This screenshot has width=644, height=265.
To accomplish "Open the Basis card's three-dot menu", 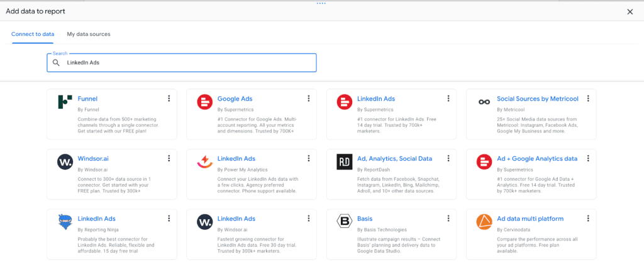I will [x=448, y=219].
